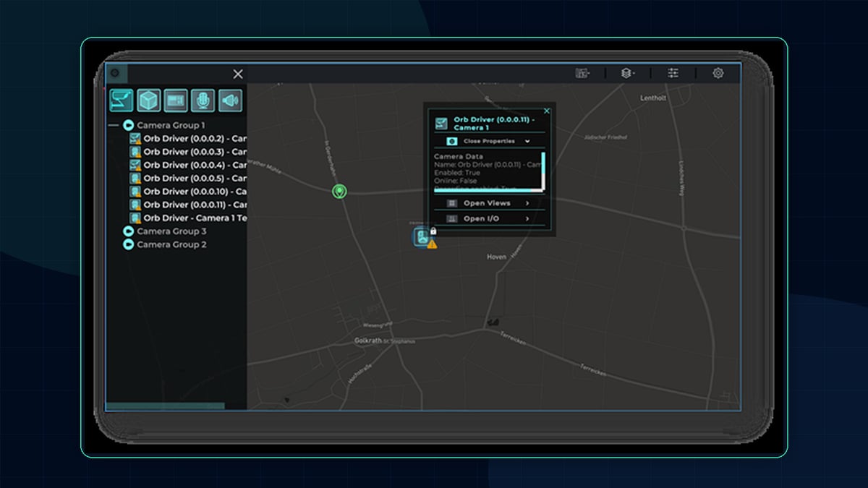Click the dome camera icon beside Orb Driver (0.0.0.3)
The image size is (868, 488).
[x=135, y=152]
